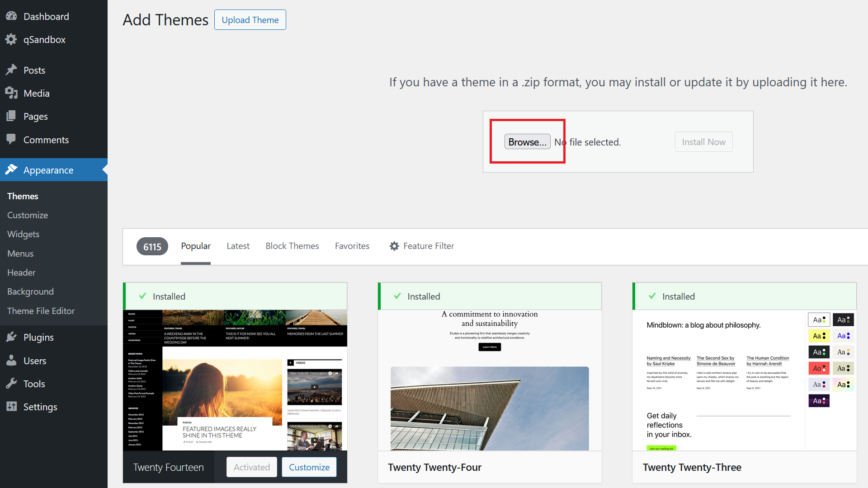
Task: Switch to the Latest tab
Action: [238, 246]
